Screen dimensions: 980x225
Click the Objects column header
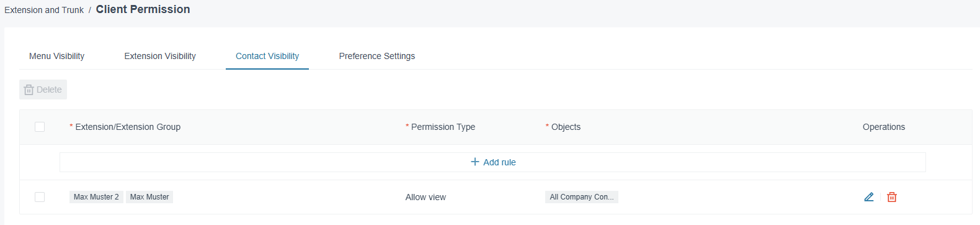tap(566, 127)
